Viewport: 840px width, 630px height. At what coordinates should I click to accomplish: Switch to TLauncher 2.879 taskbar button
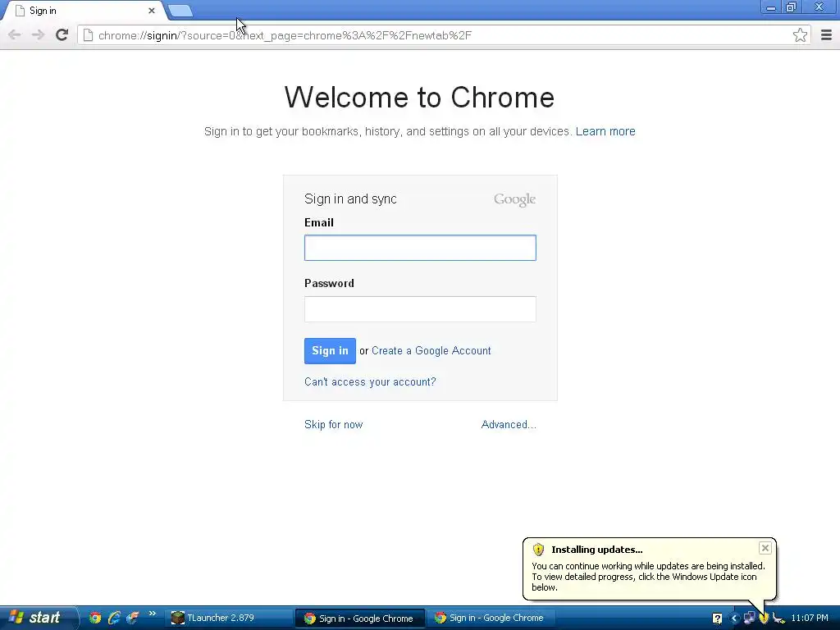229,619
